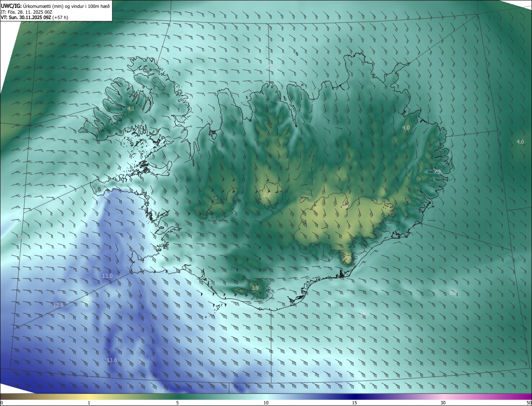Click the 4.0 value in northeast Iceland

click(406, 128)
